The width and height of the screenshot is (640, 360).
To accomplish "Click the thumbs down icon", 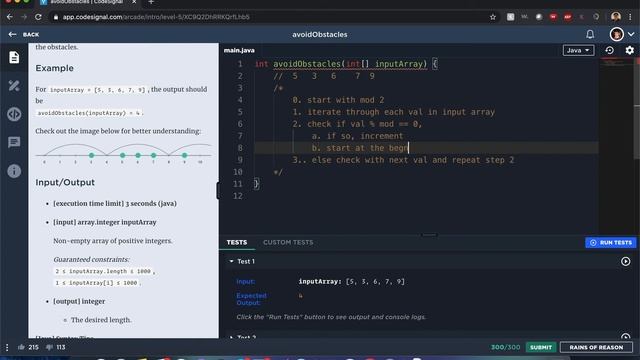I will click(x=49, y=347).
